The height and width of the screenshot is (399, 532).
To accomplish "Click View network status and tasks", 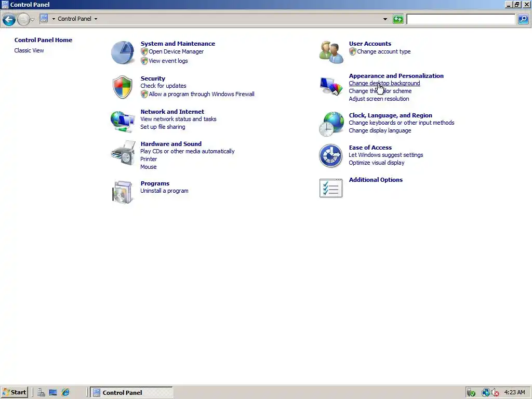I will point(179,119).
